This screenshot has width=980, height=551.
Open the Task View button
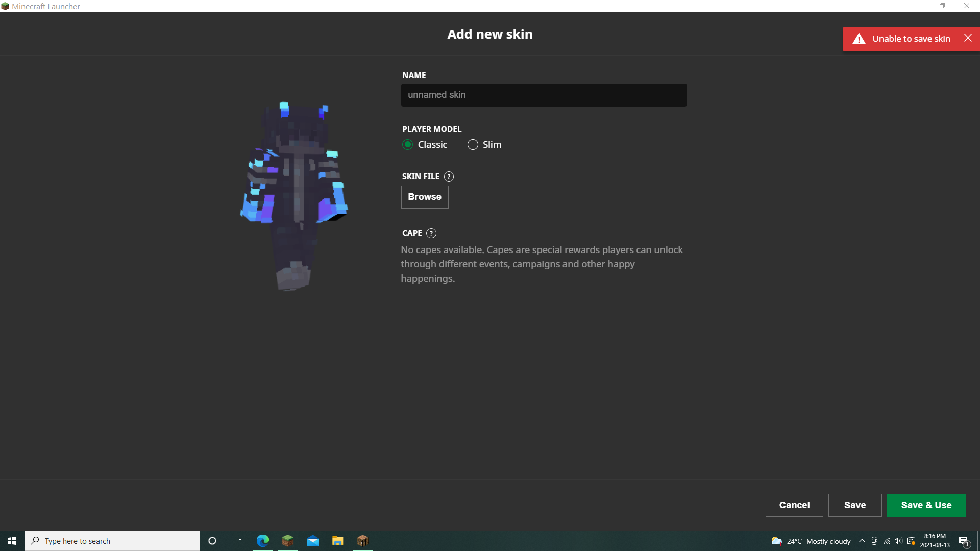point(237,541)
